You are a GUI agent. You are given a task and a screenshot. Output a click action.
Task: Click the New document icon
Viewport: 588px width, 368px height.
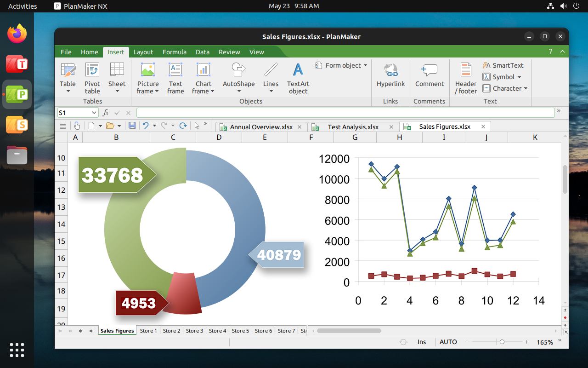click(91, 126)
